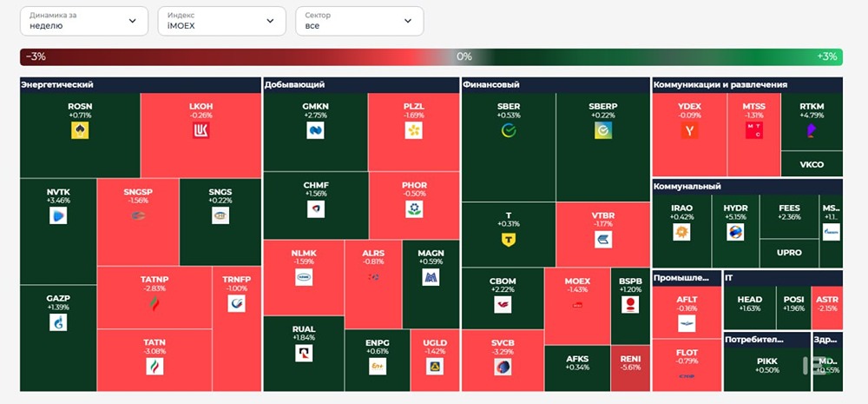Select the IT sector header

(x=783, y=278)
